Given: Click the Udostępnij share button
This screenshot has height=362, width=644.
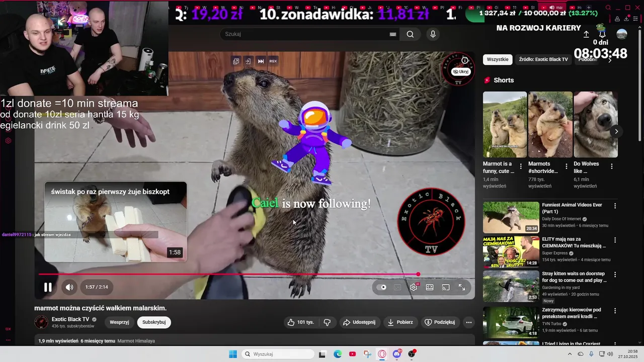Looking at the screenshot, I should 359,322.
